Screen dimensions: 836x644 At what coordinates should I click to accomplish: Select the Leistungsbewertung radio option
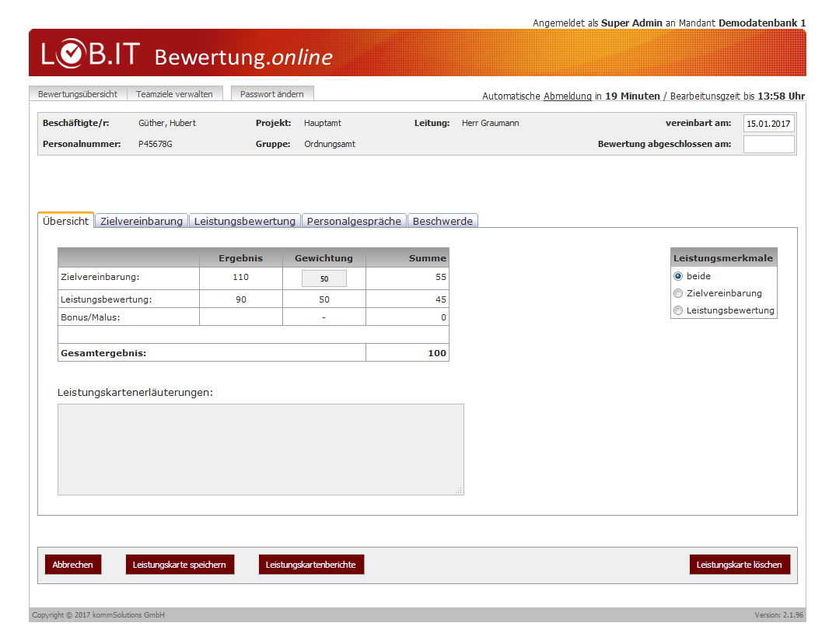pos(678,310)
